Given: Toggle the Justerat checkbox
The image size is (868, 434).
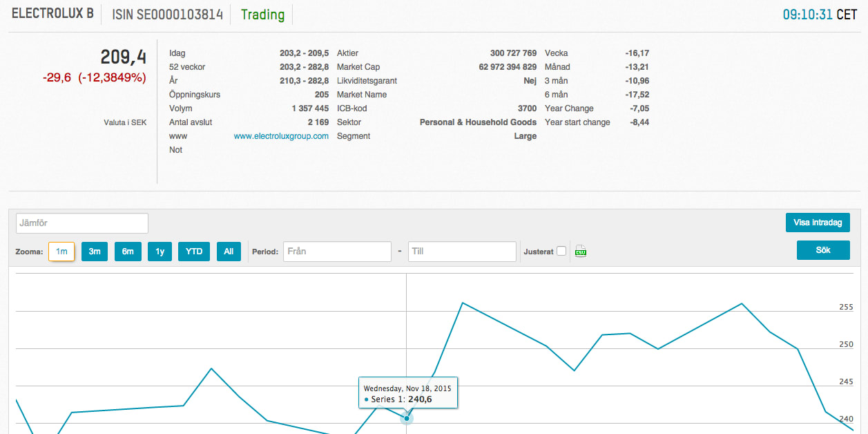Looking at the screenshot, I should pyautogui.click(x=561, y=251).
